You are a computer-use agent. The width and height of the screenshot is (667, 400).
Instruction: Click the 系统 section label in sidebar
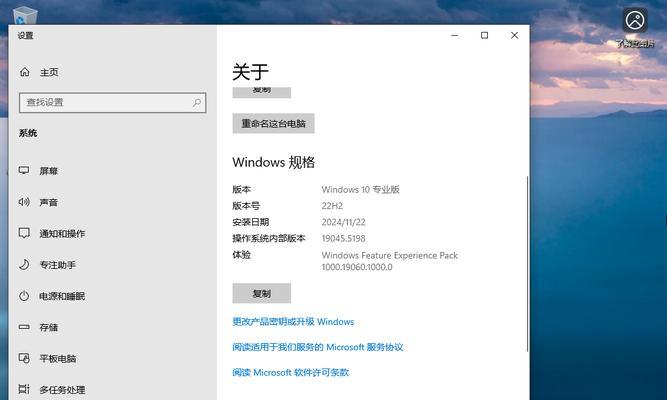tap(28, 133)
